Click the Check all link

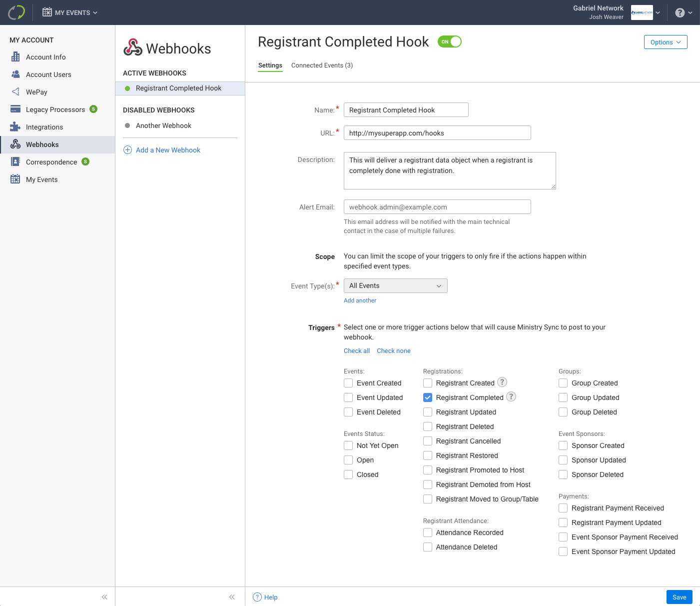point(357,351)
